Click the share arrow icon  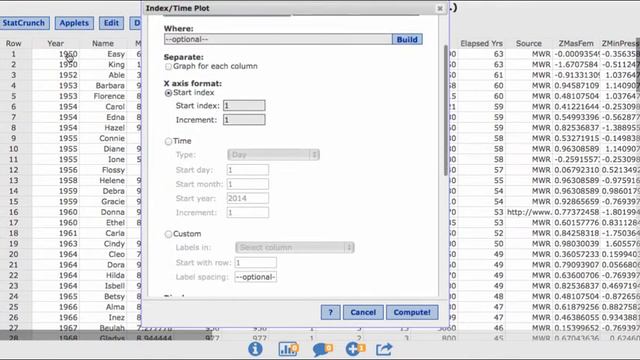pos(384,349)
